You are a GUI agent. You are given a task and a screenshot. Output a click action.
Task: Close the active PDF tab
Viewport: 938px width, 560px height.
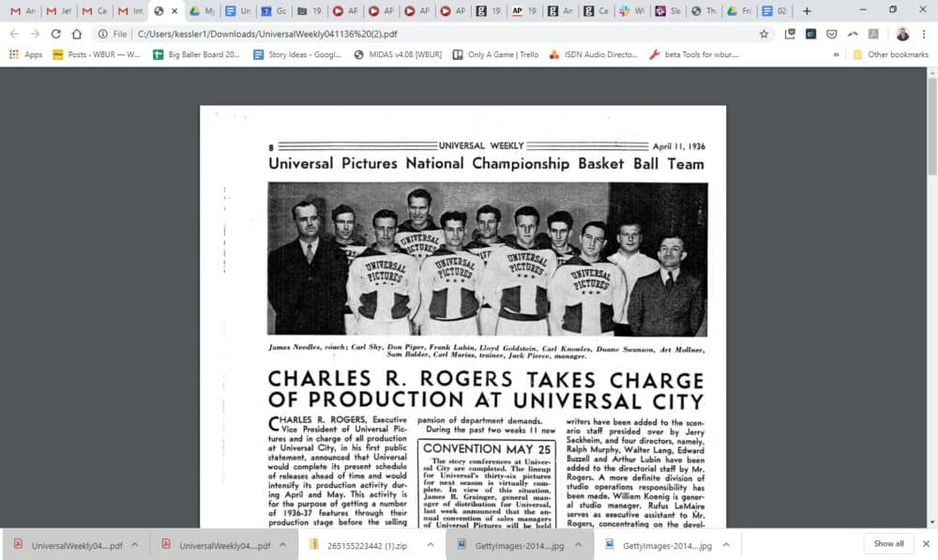click(x=174, y=10)
